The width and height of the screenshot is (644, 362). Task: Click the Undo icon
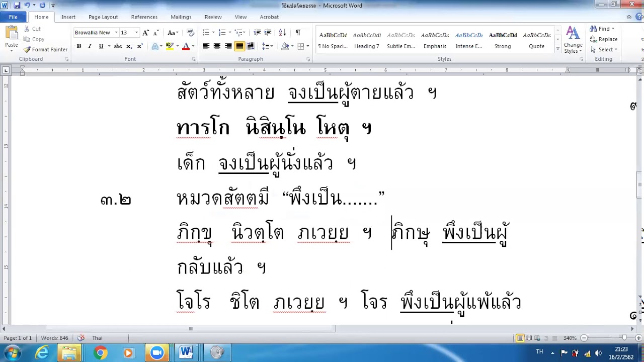click(27, 5)
